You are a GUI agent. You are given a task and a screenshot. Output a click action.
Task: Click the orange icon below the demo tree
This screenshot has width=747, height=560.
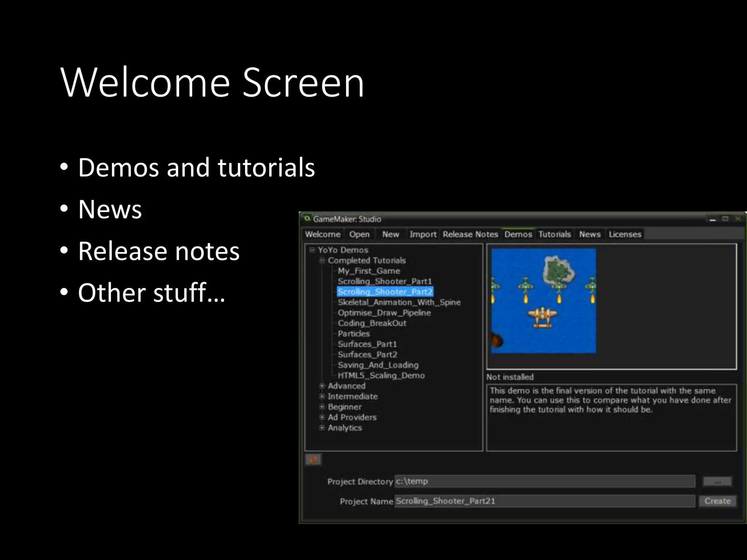click(x=313, y=460)
